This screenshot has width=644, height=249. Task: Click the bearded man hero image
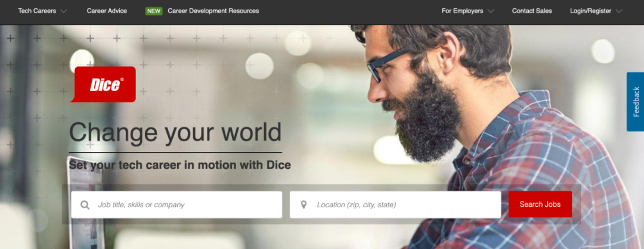(493, 135)
